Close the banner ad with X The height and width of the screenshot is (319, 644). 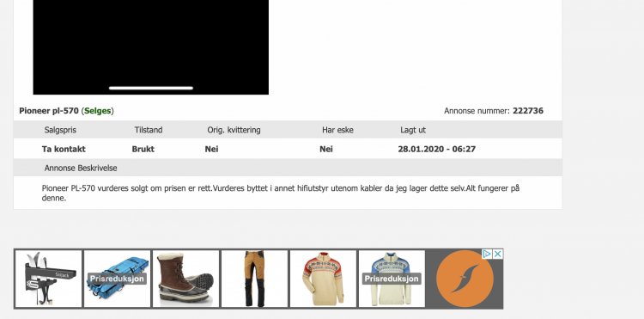click(497, 254)
